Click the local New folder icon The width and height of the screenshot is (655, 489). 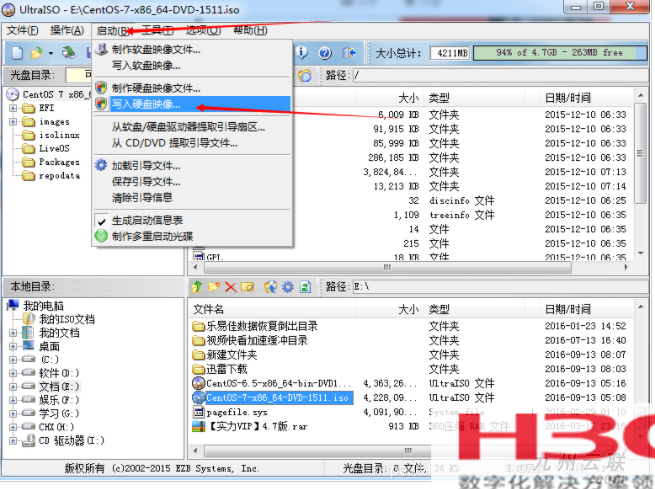click(x=214, y=287)
